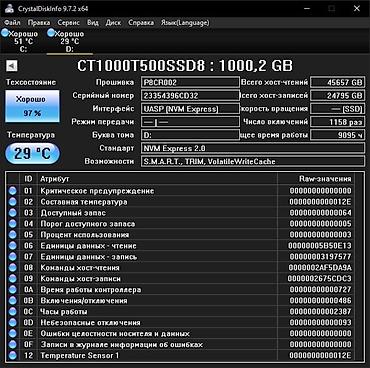370x368 pixels.
Task: Click status dot for Единицы данных - запись
Action: click(13, 257)
